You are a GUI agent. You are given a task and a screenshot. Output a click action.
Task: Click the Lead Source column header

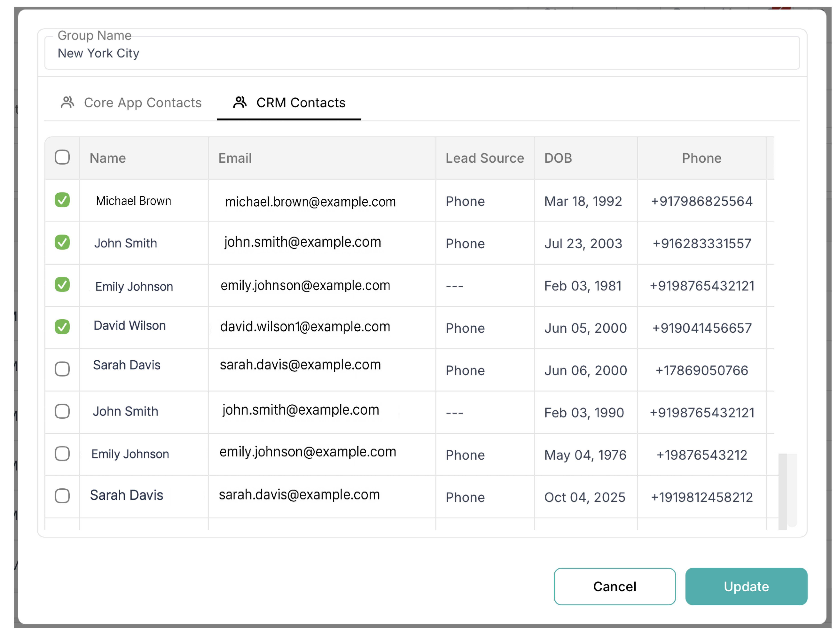pos(485,158)
